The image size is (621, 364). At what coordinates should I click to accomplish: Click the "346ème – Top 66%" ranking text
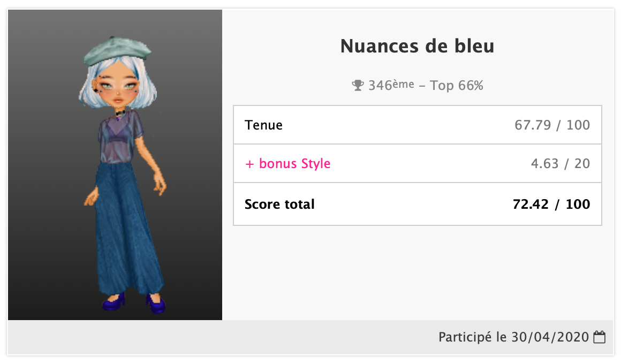click(426, 86)
